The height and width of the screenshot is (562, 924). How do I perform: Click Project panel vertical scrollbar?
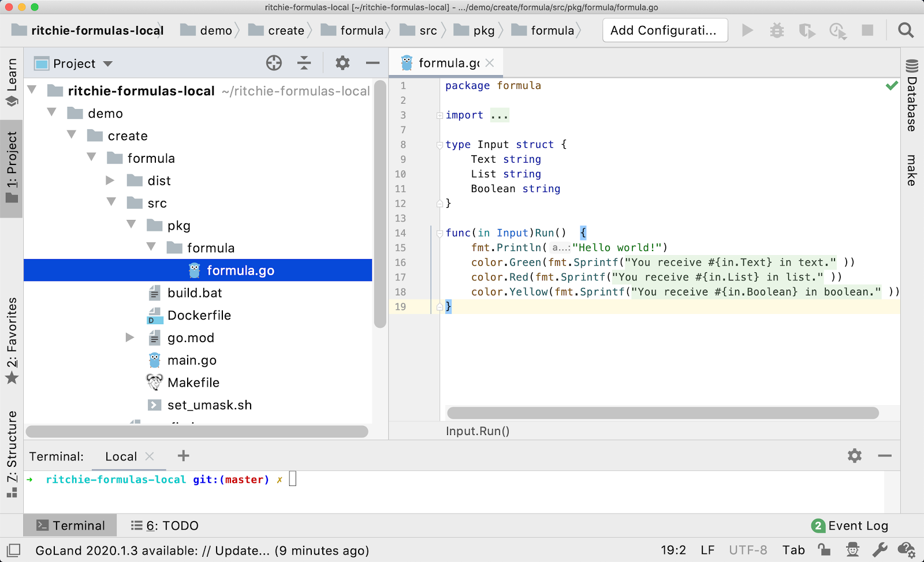(379, 204)
